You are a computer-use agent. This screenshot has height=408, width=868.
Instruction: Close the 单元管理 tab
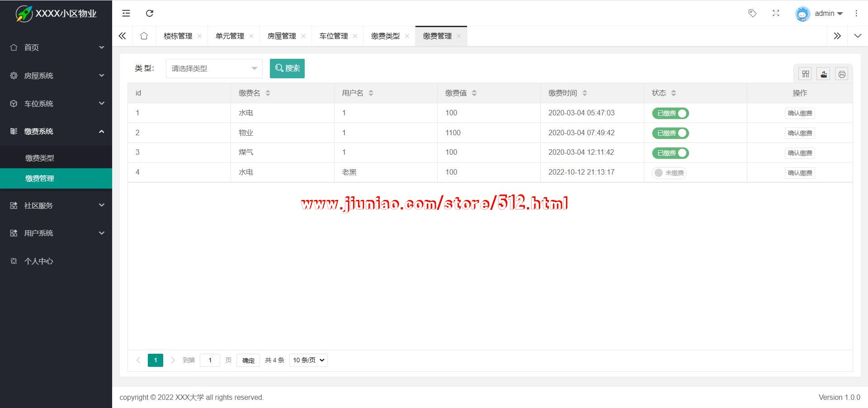[251, 36]
